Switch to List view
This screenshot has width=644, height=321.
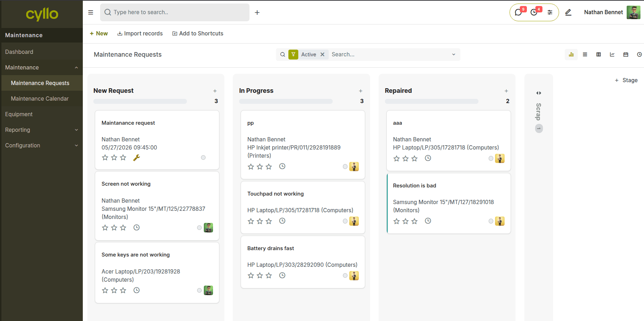coord(585,55)
